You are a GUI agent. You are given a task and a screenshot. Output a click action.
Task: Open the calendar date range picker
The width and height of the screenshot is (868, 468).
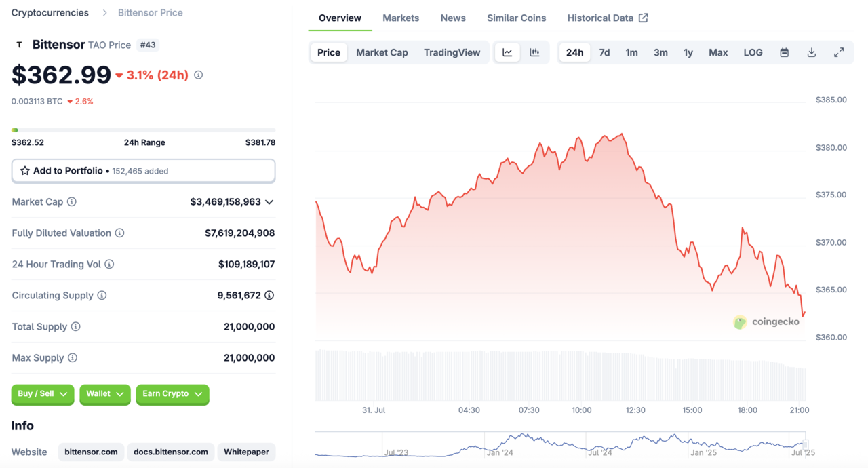[x=784, y=52]
